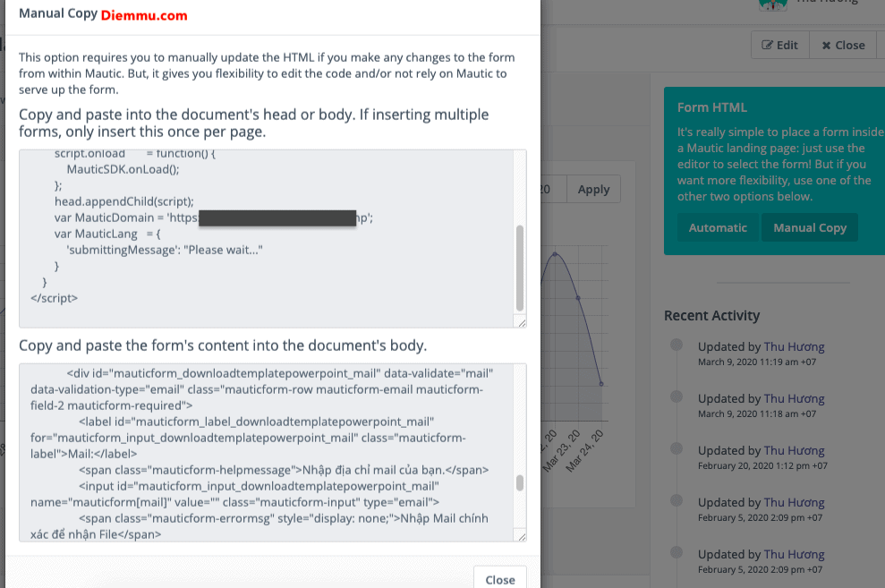Viewport: 885px width, 588px height.
Task: Click the activity dot for March 9, 11:19 am
Action: (677, 345)
